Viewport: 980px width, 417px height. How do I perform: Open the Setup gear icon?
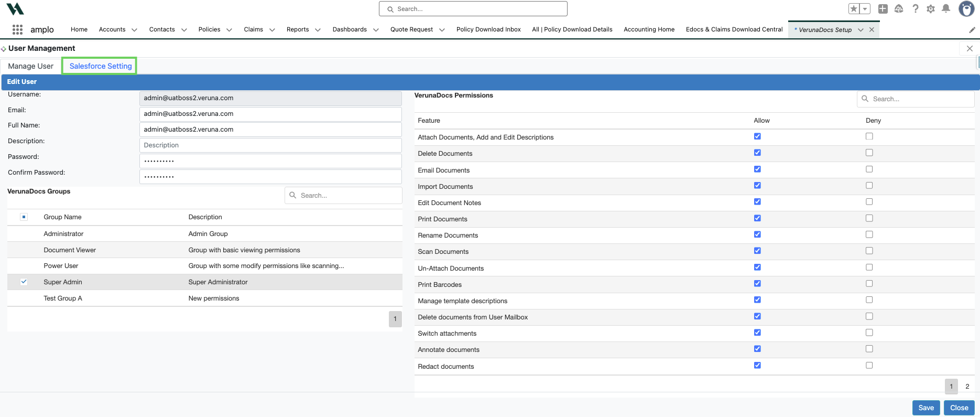tap(931, 9)
